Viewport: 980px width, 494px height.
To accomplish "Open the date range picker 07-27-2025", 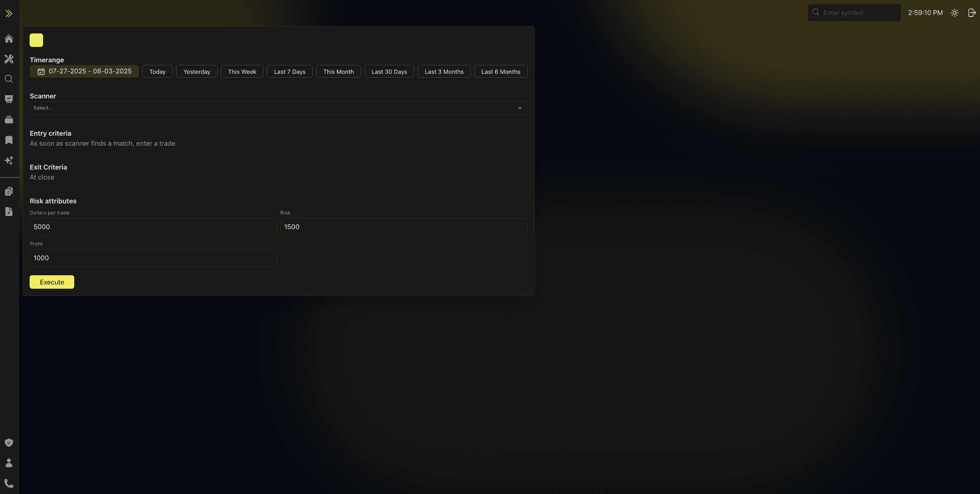I will [x=84, y=72].
